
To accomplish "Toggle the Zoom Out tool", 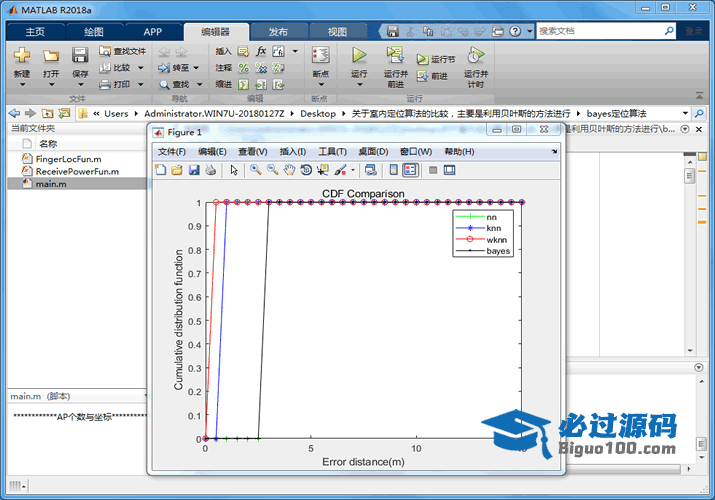I will point(272,170).
